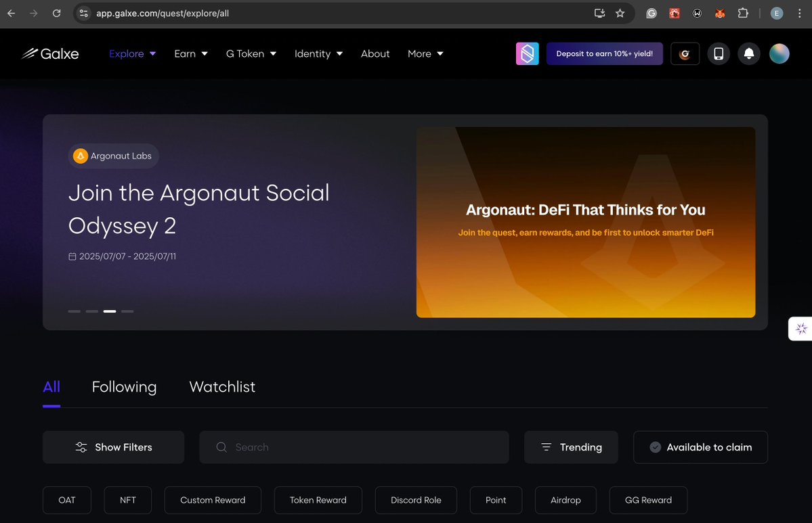Toggle the Discord Role filter chip
This screenshot has height=523, width=812.
[x=416, y=500]
